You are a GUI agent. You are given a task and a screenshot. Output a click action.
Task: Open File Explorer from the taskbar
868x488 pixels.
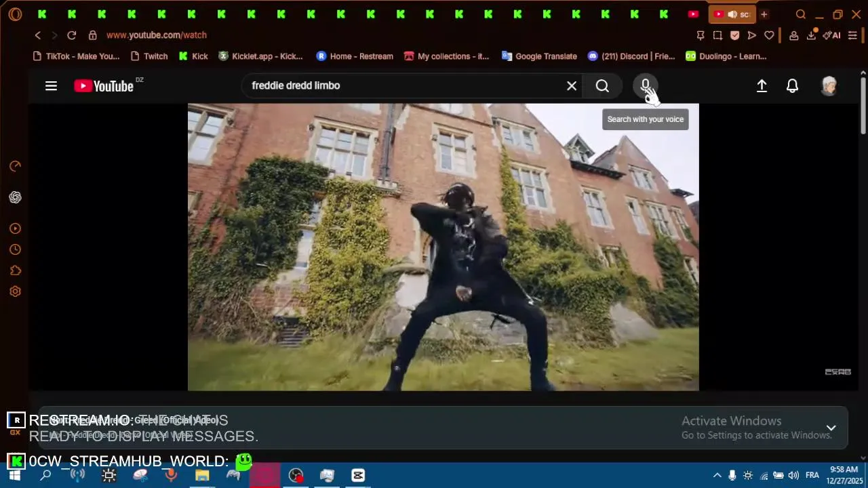[x=202, y=475]
